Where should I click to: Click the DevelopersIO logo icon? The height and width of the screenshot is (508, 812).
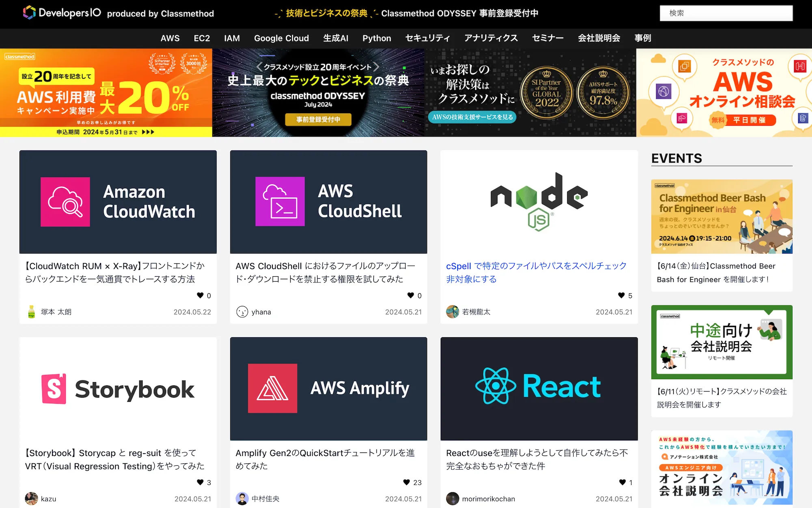29,13
